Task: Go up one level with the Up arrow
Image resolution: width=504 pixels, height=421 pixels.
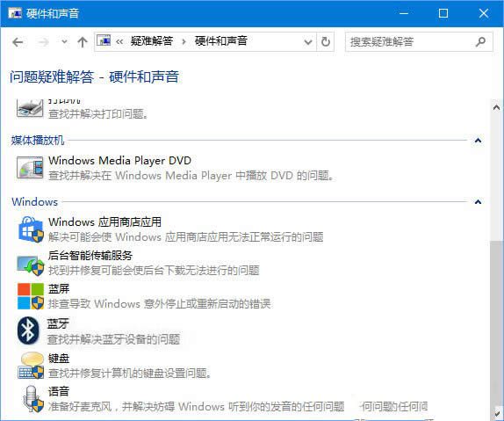Action: (x=83, y=42)
